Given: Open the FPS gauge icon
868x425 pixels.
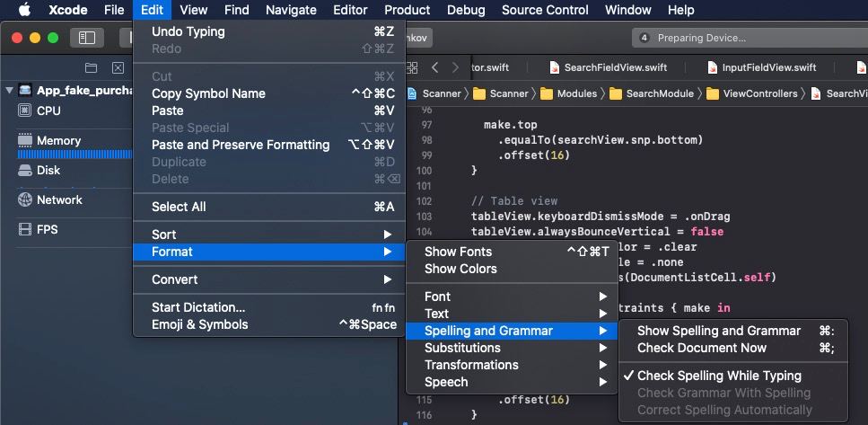Looking at the screenshot, I should (x=25, y=230).
